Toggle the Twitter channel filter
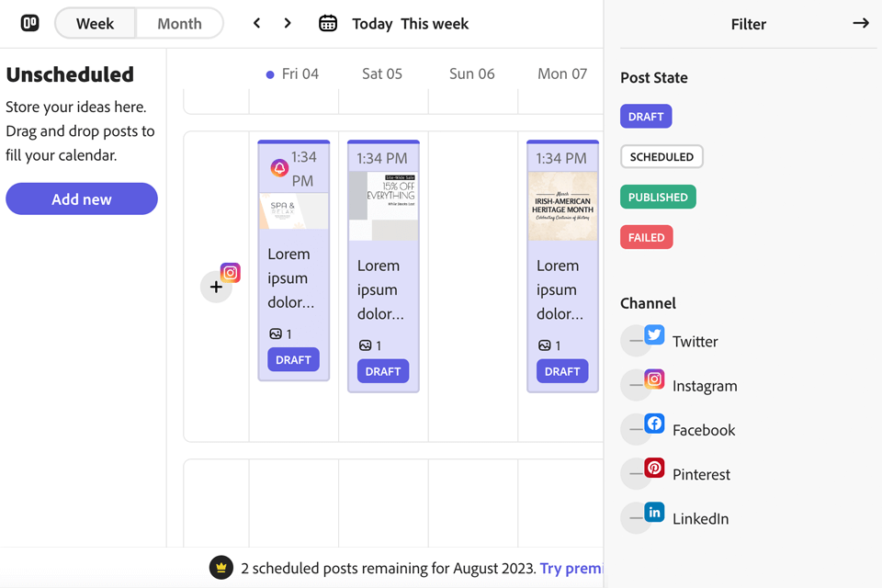The image size is (882, 588). tap(637, 341)
